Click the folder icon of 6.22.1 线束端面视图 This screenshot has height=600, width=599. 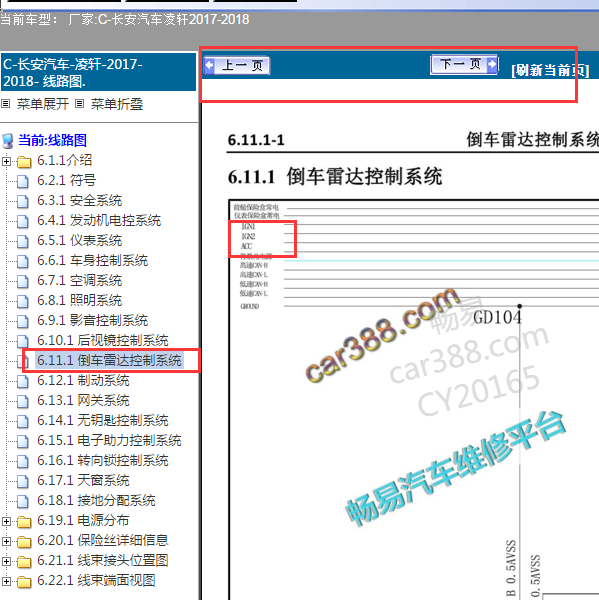[24, 582]
